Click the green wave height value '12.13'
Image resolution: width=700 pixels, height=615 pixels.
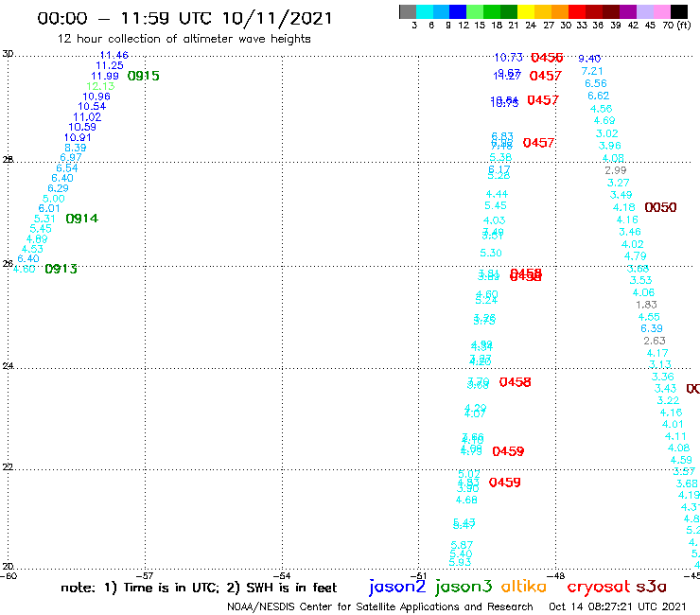pos(100,86)
